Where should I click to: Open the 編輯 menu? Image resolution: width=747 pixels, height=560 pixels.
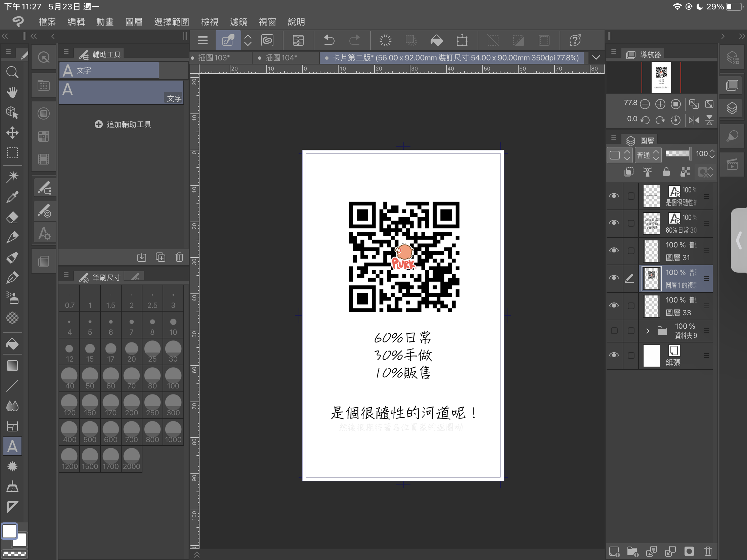76,22
